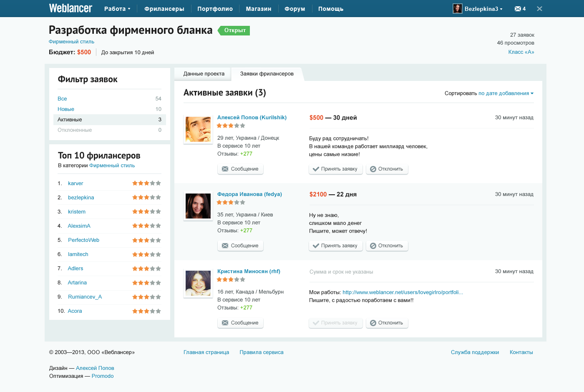
Task: Open the mail envelope notifications icon
Action: click(518, 9)
